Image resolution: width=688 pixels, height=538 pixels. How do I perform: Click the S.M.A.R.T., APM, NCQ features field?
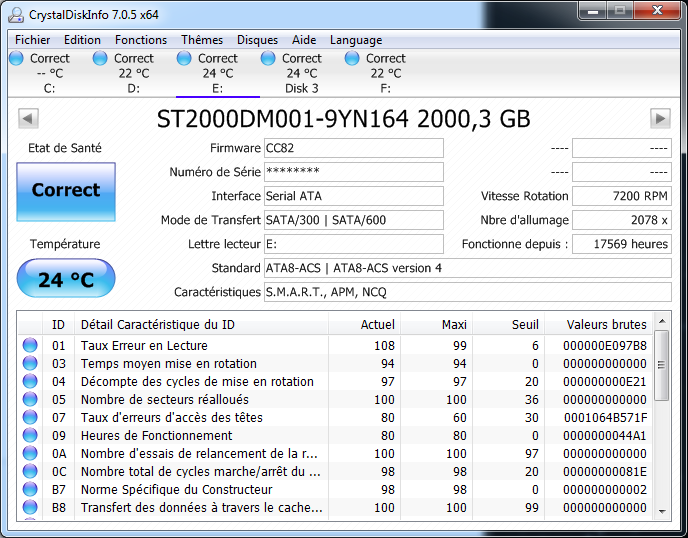[x=468, y=292]
